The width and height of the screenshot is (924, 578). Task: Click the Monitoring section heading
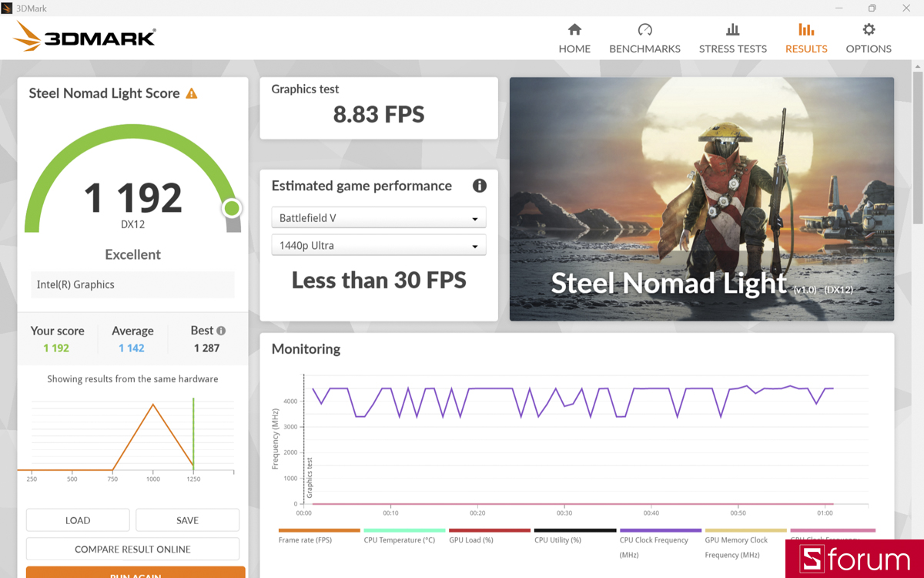(306, 349)
